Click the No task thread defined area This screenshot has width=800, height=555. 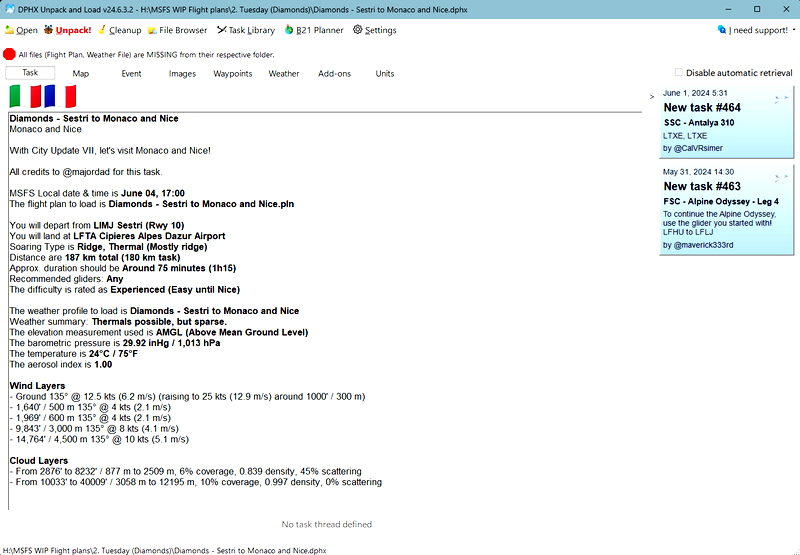tap(326, 524)
